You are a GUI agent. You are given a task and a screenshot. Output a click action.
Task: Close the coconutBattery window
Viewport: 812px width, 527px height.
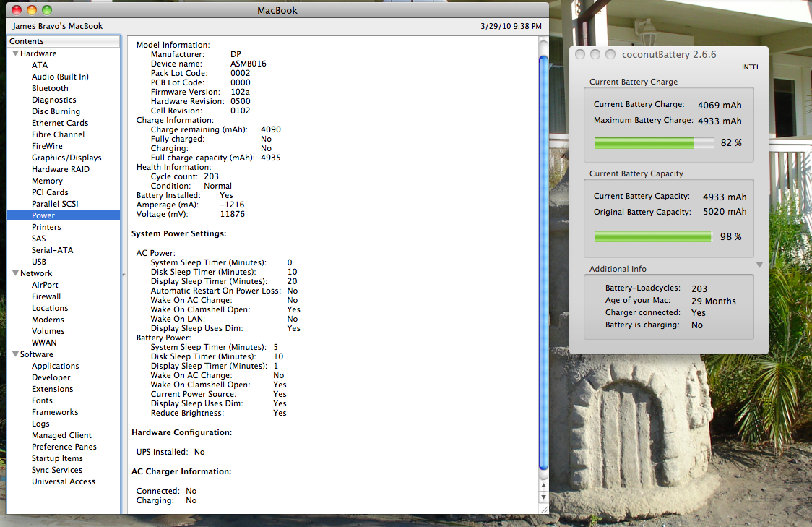coord(580,54)
